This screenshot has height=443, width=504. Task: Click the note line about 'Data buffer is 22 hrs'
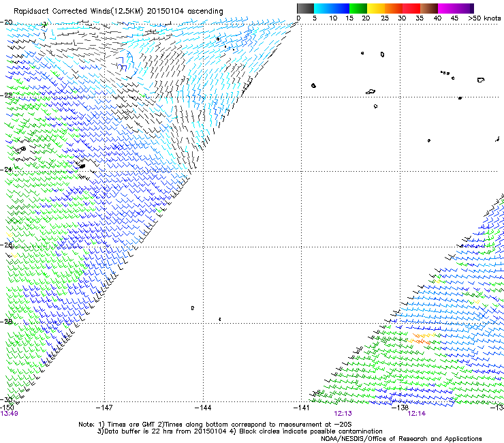point(240,431)
